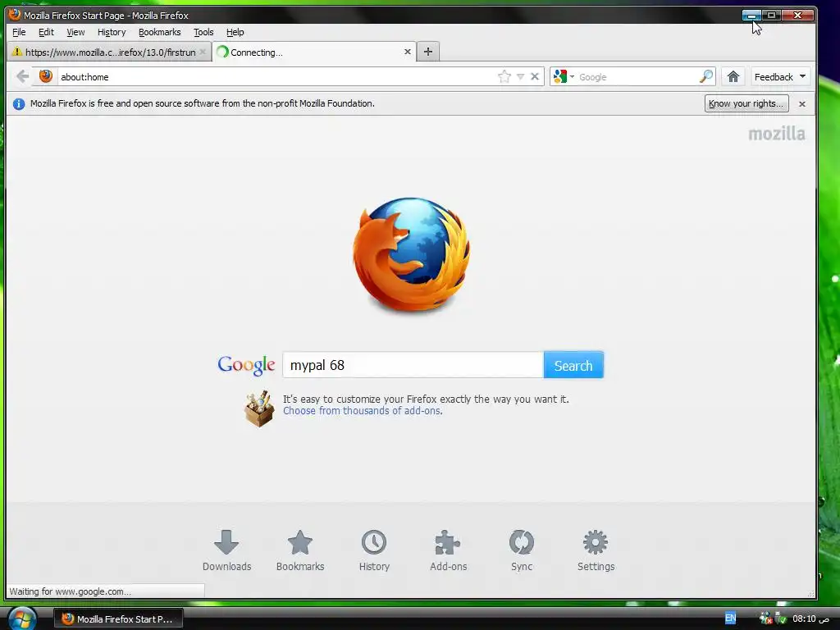Click the Google toolbar search field
Viewport: 840px width, 630px height.
pos(637,76)
